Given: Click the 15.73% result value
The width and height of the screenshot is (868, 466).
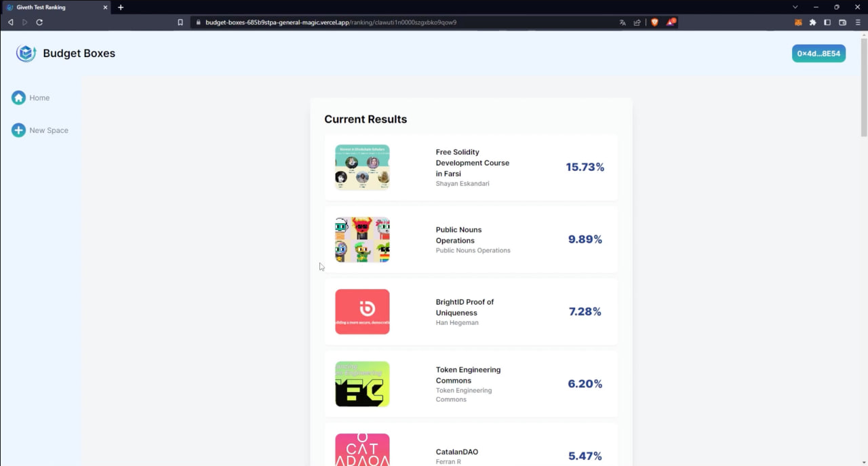Looking at the screenshot, I should point(585,167).
